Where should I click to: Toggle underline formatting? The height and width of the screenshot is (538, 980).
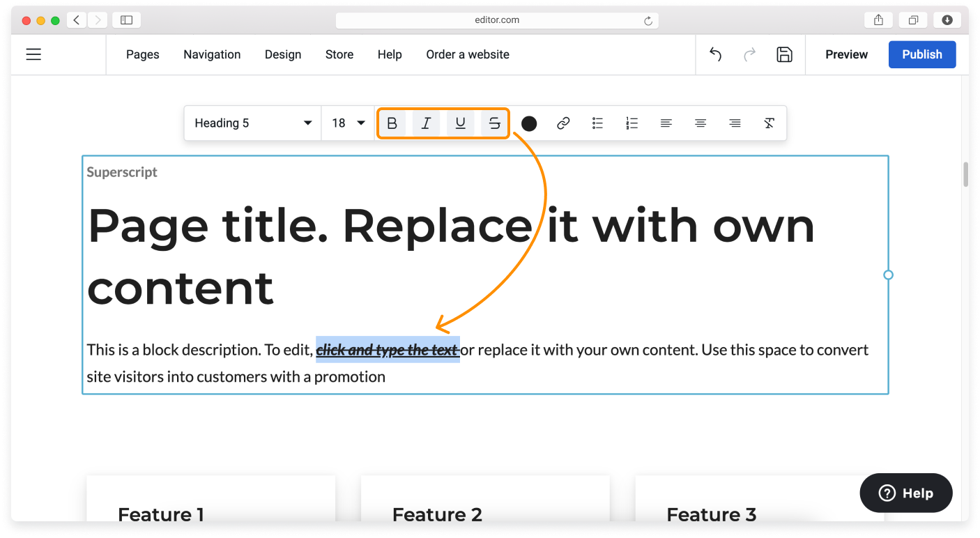click(x=460, y=123)
